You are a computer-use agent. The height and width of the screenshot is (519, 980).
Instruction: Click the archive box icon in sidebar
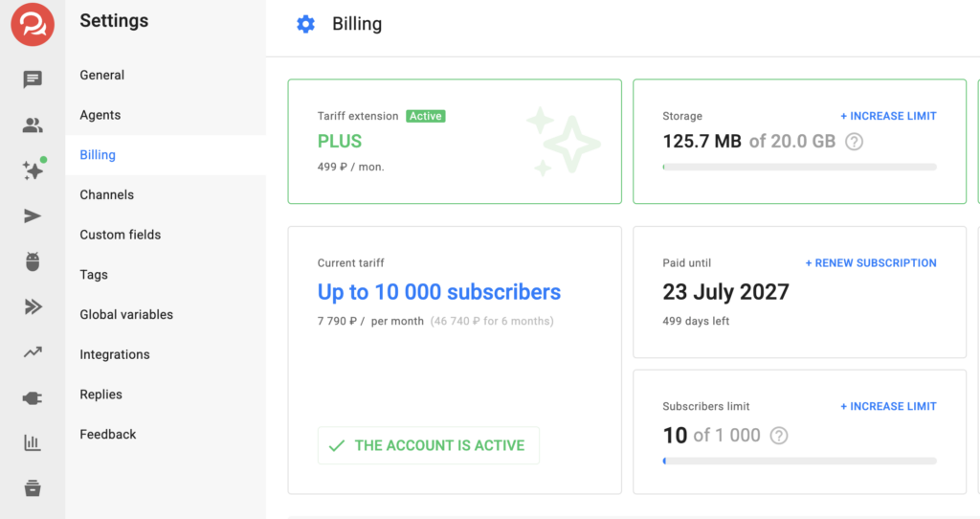(33, 487)
